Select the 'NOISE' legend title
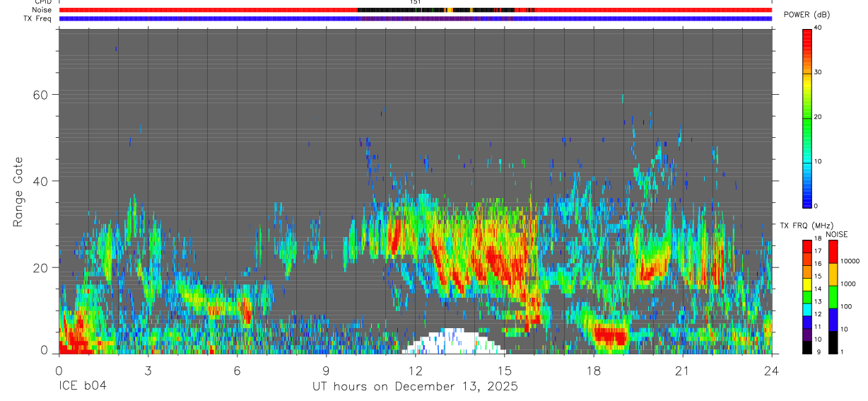 tap(836, 234)
